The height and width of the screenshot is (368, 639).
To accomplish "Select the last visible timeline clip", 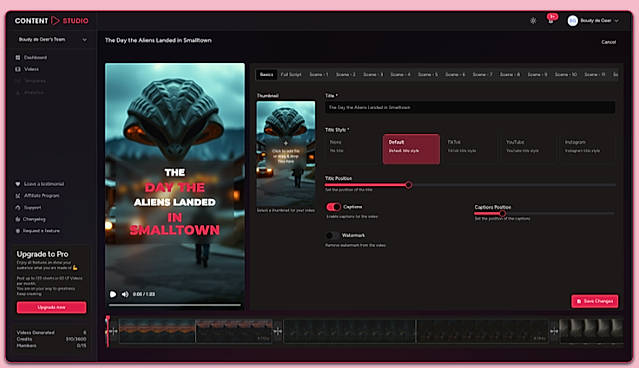I will tap(591, 331).
